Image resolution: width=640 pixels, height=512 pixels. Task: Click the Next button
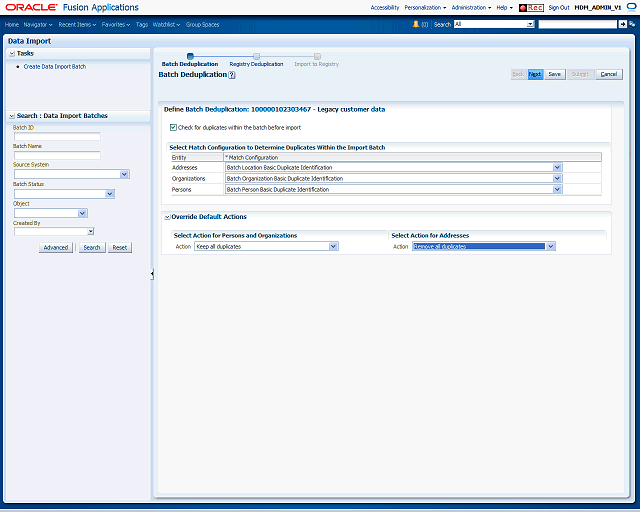point(535,74)
